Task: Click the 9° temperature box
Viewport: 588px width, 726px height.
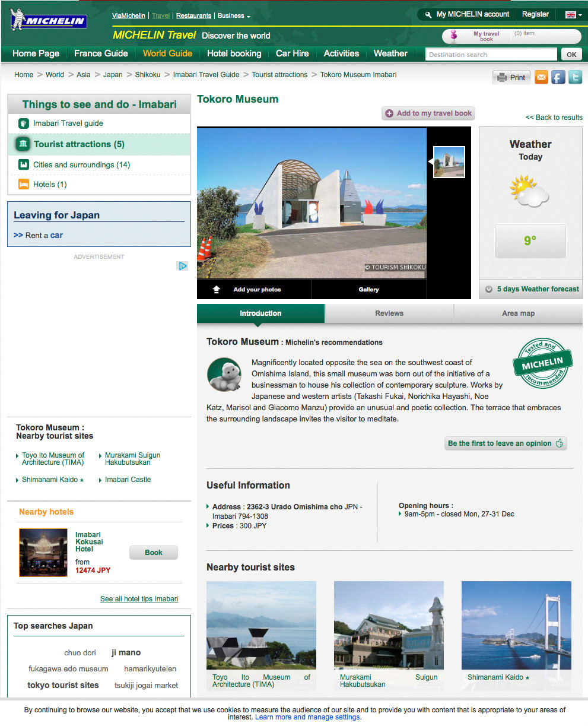Action: click(x=530, y=241)
